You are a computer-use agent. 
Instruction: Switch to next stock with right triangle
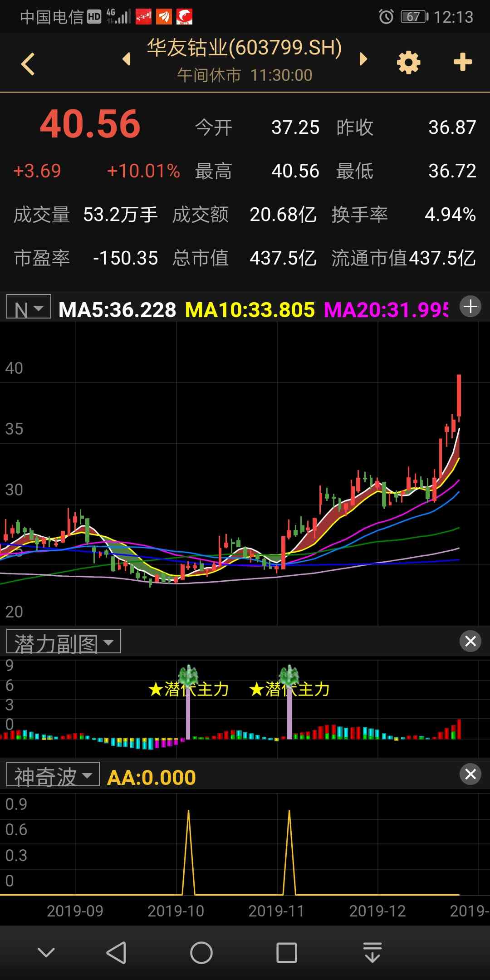(363, 59)
